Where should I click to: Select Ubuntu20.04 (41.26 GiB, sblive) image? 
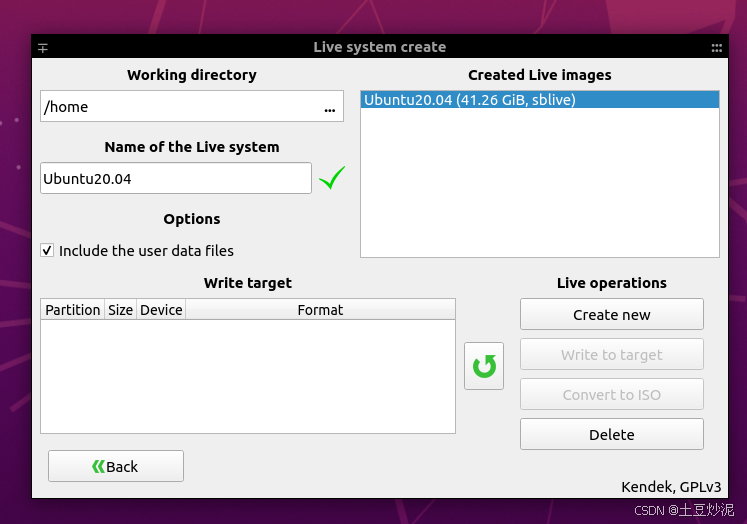(540, 100)
